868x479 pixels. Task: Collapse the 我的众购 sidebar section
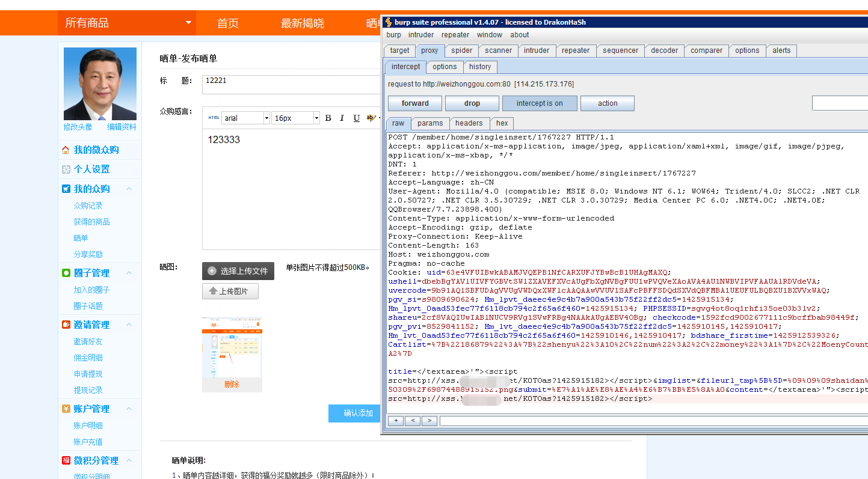[129, 189]
